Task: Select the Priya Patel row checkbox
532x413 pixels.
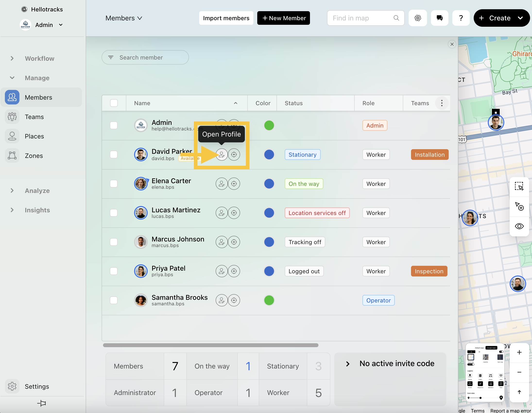Action: (x=114, y=271)
